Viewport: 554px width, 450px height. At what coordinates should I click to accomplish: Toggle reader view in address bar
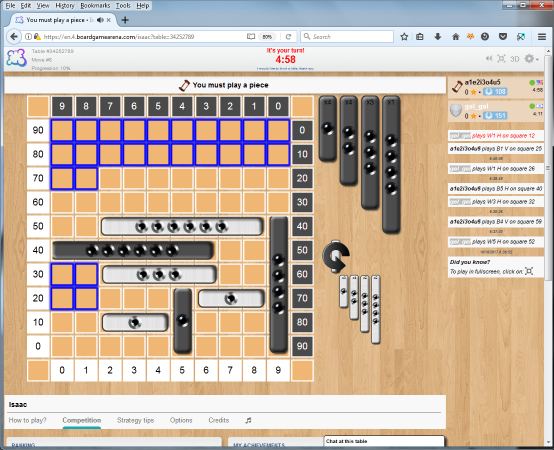point(251,37)
